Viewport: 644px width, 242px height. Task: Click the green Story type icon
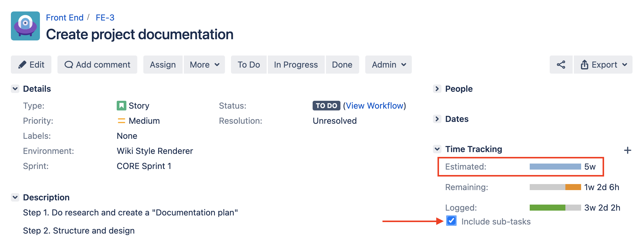121,106
